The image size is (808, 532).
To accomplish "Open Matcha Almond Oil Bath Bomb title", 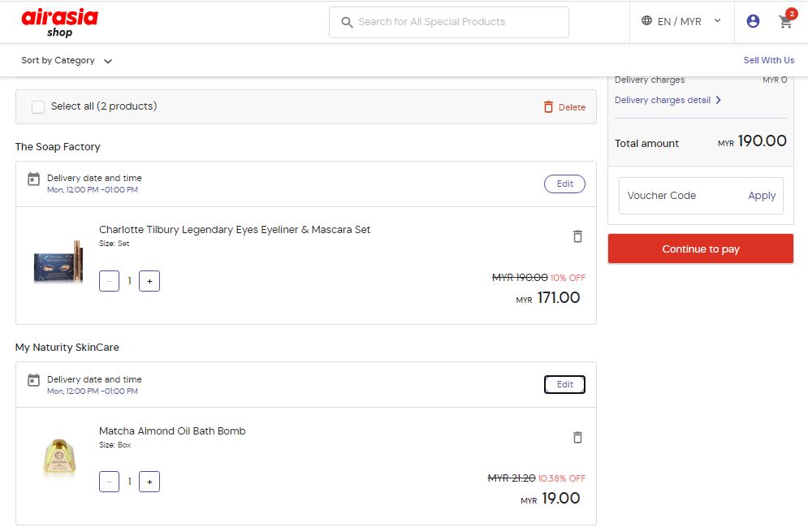I will [x=172, y=431].
